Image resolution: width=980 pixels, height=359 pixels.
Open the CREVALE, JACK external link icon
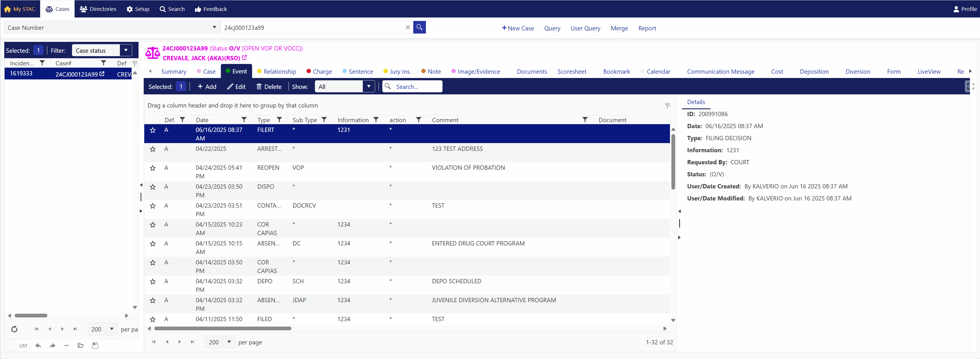pos(244,58)
